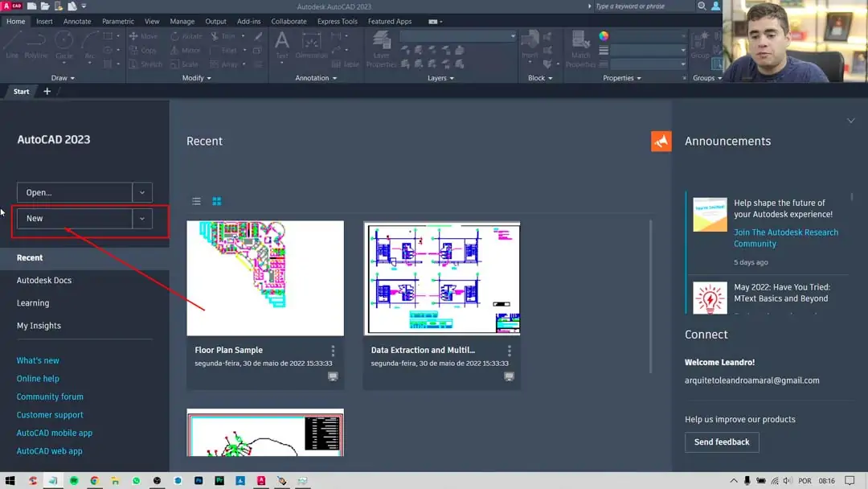Image resolution: width=868 pixels, height=489 pixels.
Task: Open the Annotate ribbon tab
Action: click(77, 22)
